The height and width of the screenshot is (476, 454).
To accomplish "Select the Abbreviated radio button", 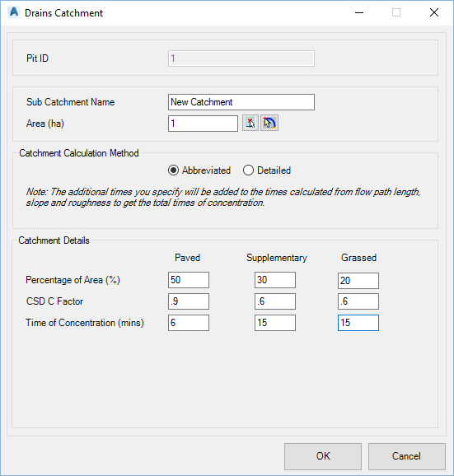I will pos(173,170).
